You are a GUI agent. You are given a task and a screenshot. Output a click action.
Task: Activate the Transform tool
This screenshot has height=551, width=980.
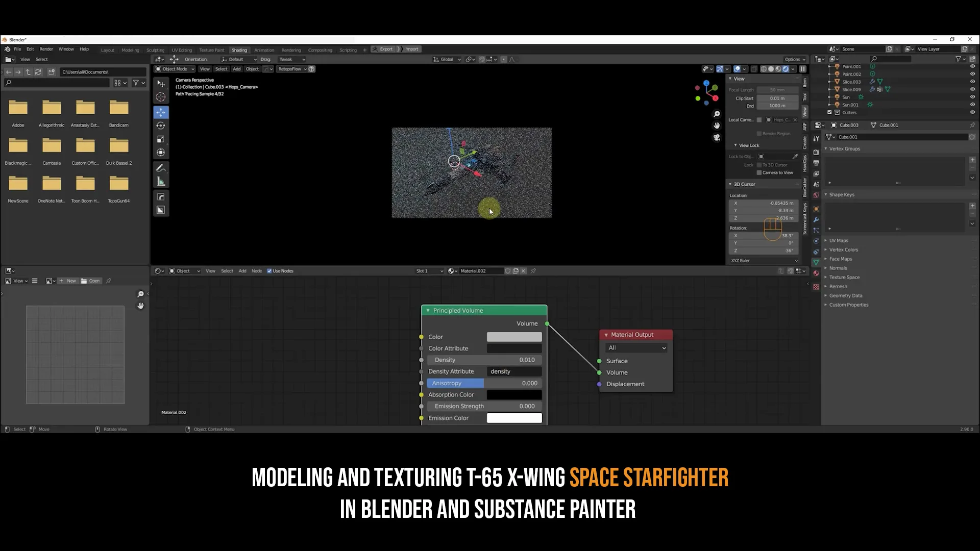pyautogui.click(x=161, y=152)
